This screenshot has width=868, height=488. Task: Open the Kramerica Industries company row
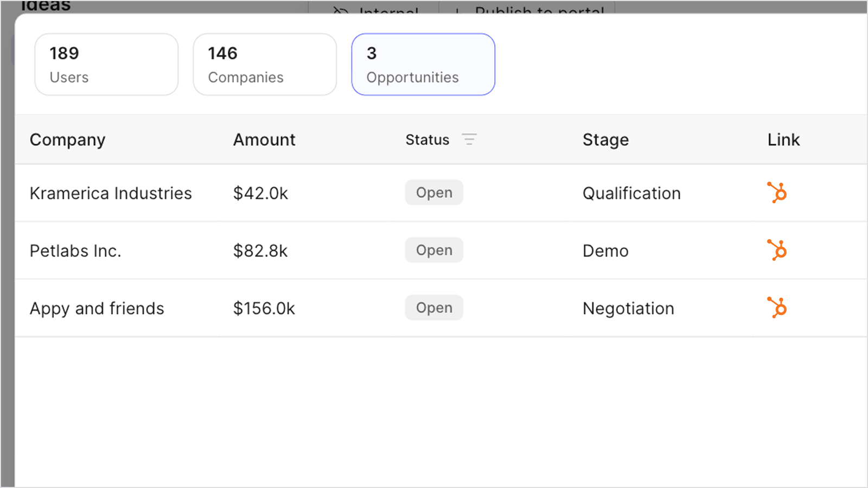tap(441, 193)
